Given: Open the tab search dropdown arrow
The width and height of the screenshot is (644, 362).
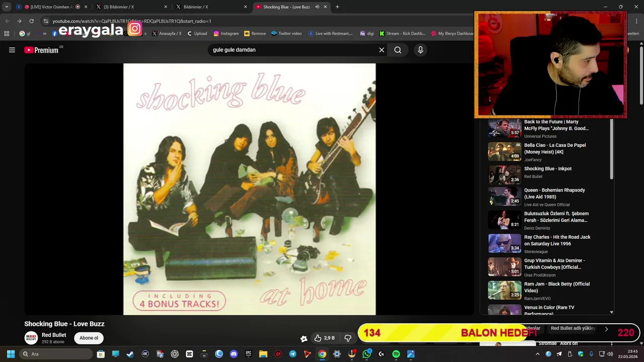Looking at the screenshot, I should (x=7, y=7).
